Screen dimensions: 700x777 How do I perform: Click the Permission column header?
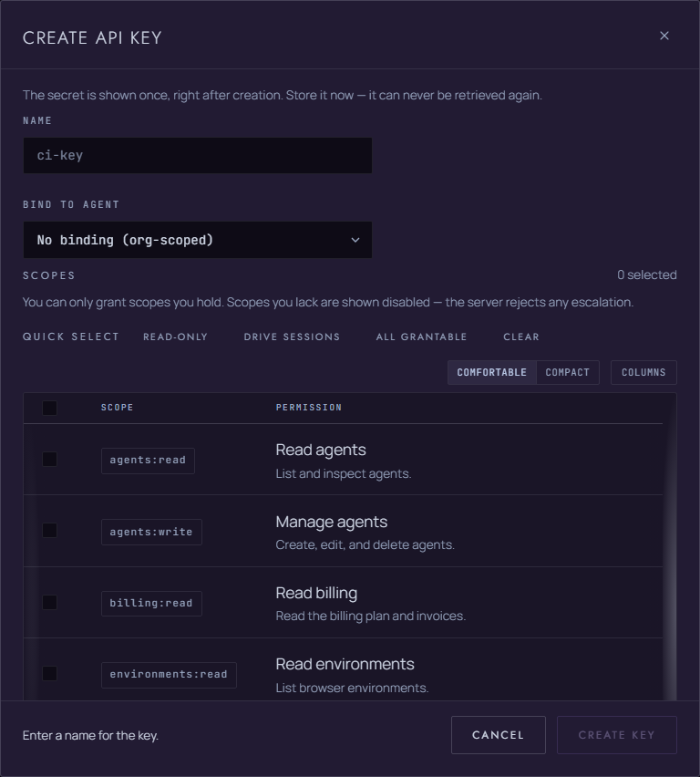point(309,408)
